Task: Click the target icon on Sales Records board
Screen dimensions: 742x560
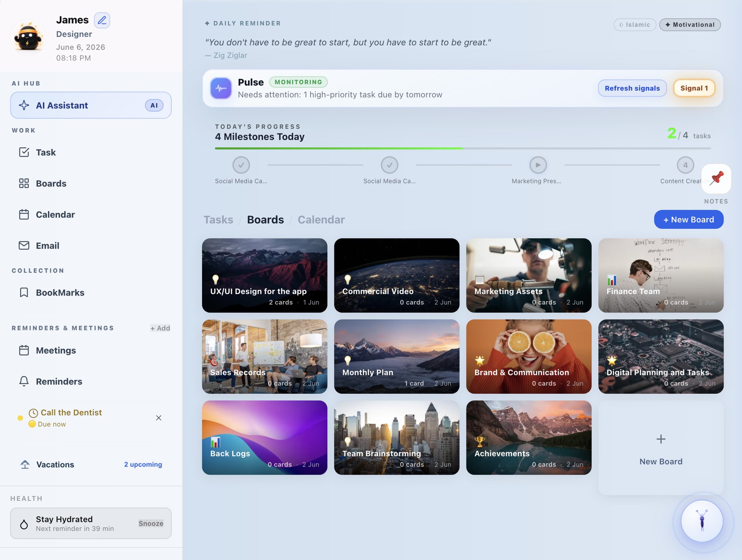Action: [214, 362]
